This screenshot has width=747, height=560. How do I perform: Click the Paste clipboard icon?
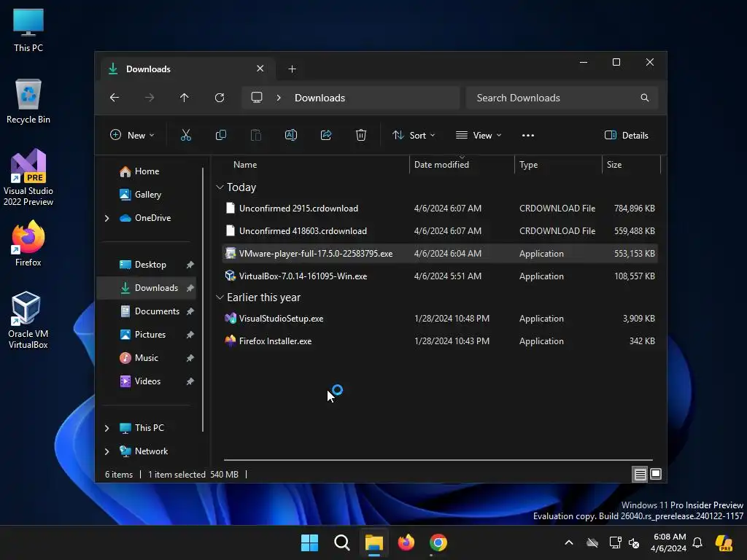256,135
